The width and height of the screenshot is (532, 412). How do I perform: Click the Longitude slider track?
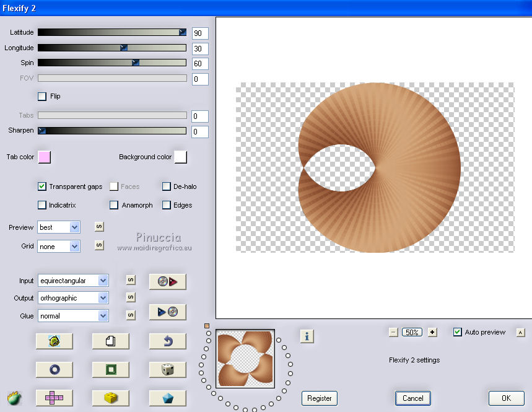(112, 48)
